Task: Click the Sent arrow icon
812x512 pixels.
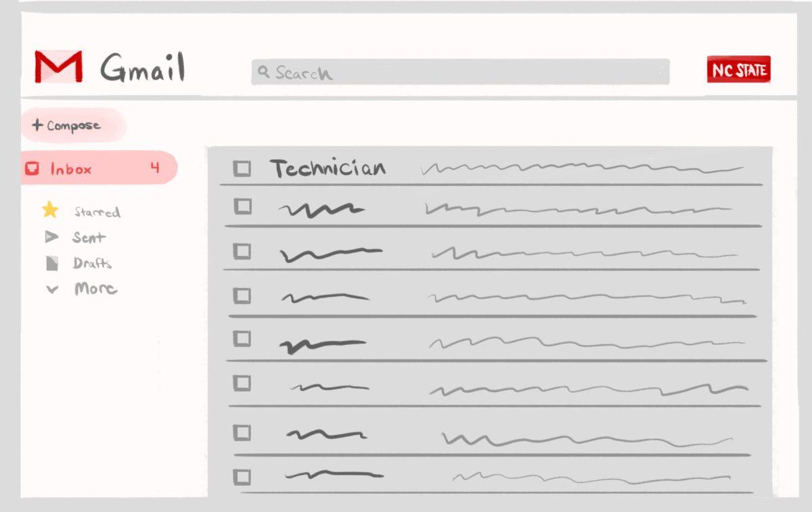Action: 51,237
